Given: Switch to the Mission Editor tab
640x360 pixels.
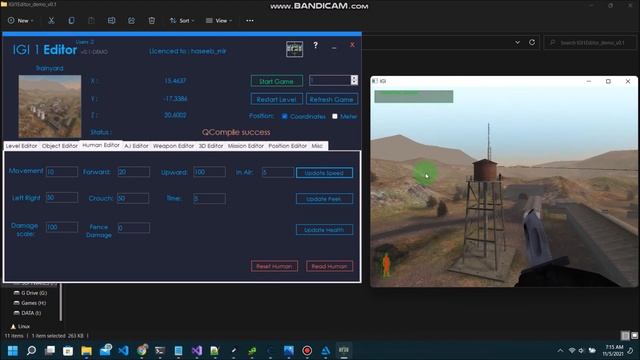Looking at the screenshot, I should coord(246,146).
